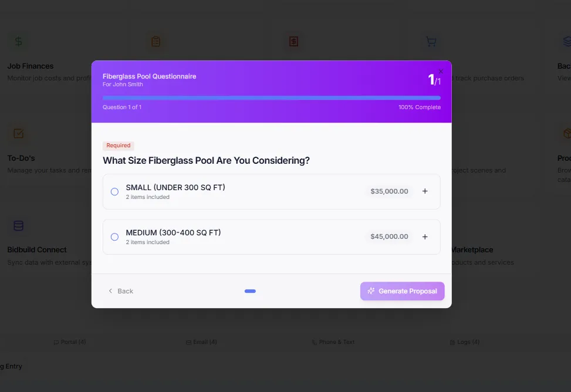Click the sparkle icon on Generate Proposal
Image resolution: width=571 pixels, height=392 pixels.
(x=371, y=290)
